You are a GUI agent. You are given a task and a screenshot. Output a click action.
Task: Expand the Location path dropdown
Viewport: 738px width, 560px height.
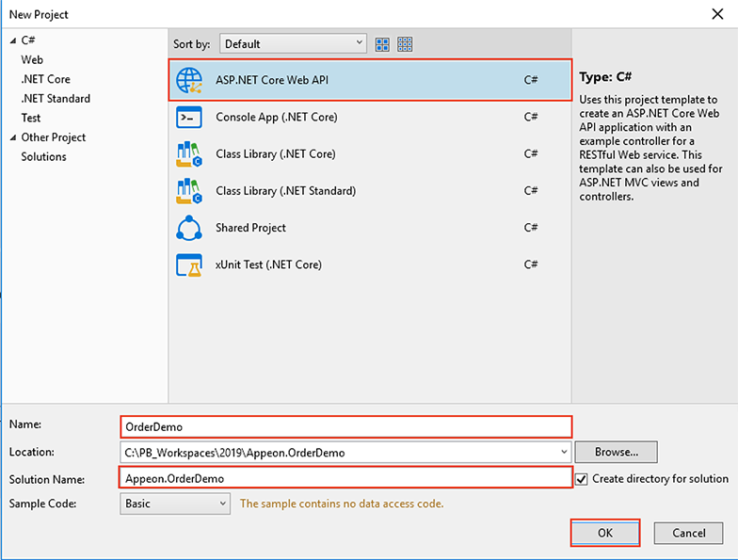tap(563, 453)
